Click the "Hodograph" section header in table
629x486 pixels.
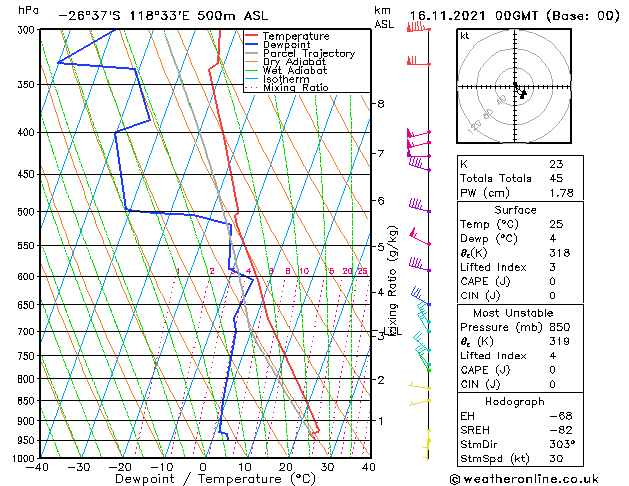point(515,402)
